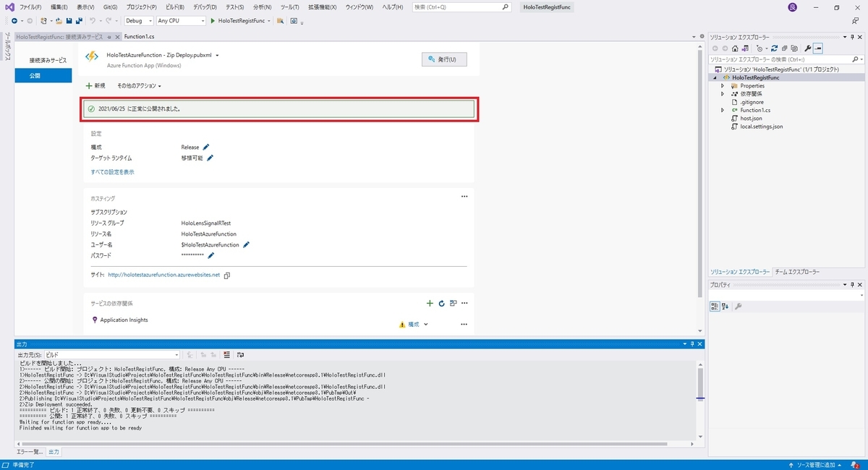Toggle word wrap in the output window

pos(240,355)
